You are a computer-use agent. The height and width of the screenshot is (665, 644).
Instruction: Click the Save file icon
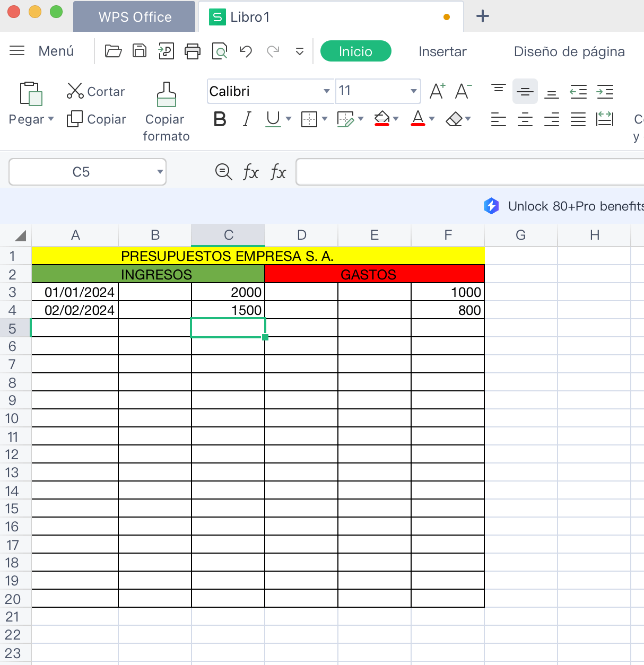(140, 51)
